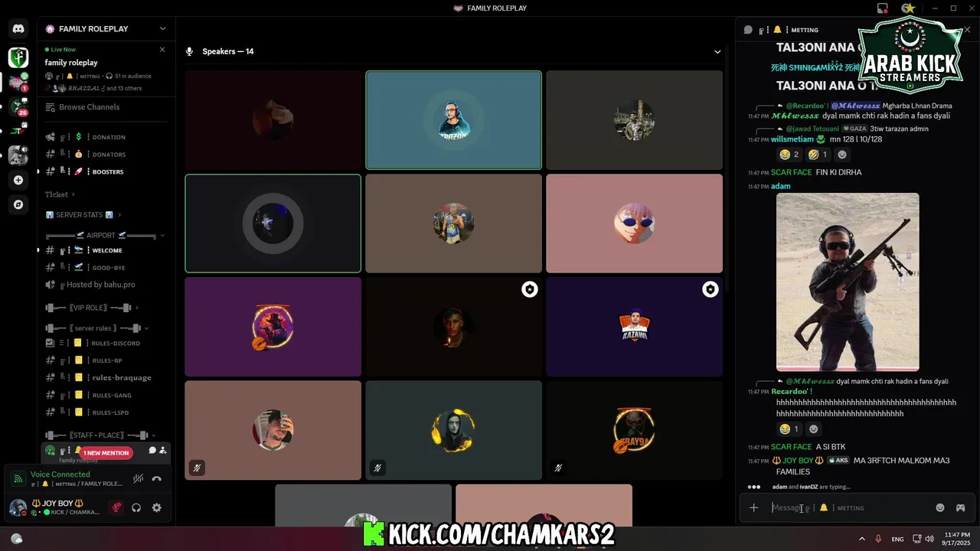Open the thread icon in chat header
980x551 pixels.
coord(748,30)
